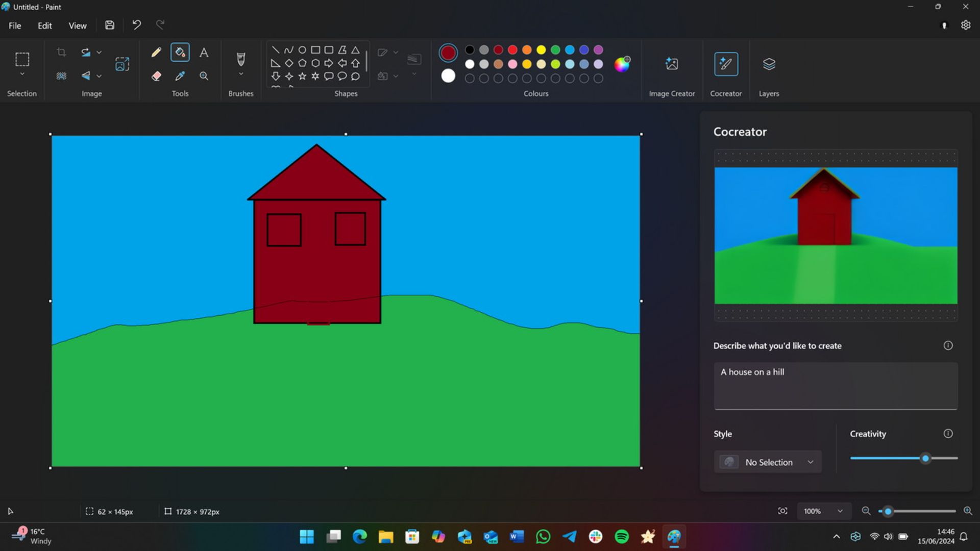Open the View menu

pyautogui.click(x=76, y=25)
